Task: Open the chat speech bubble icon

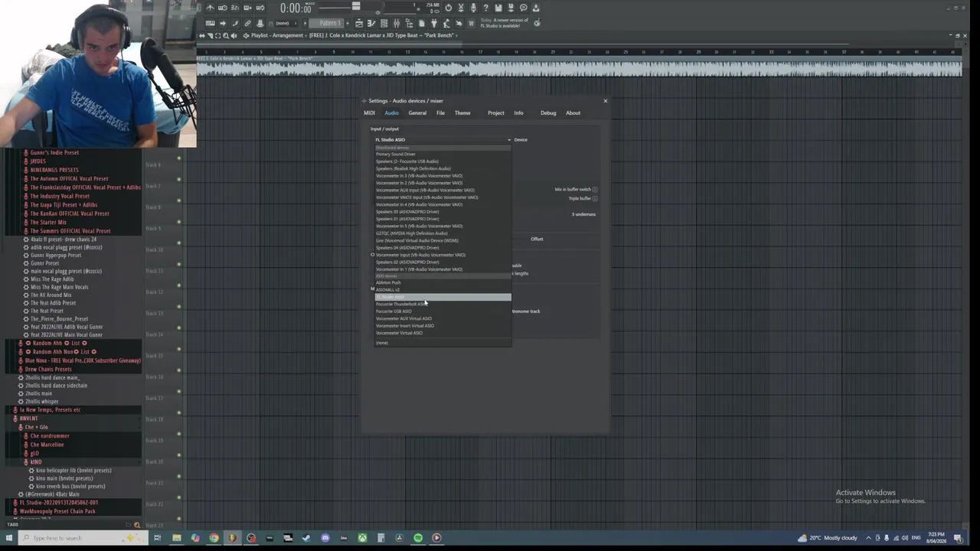Action: [x=524, y=8]
